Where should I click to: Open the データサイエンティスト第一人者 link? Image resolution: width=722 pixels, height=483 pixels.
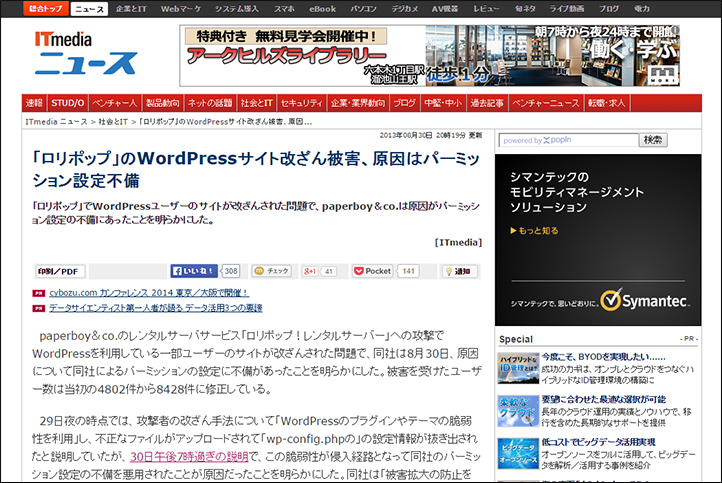tap(156, 308)
